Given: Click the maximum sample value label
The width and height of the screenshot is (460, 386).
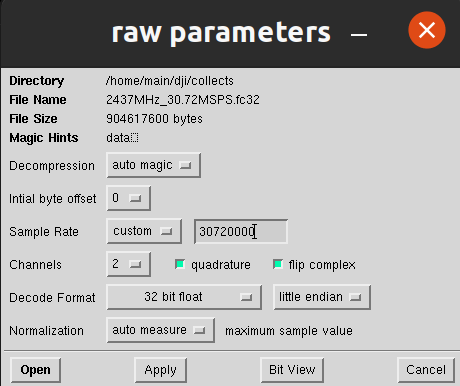Looking at the screenshot, I should (289, 331).
